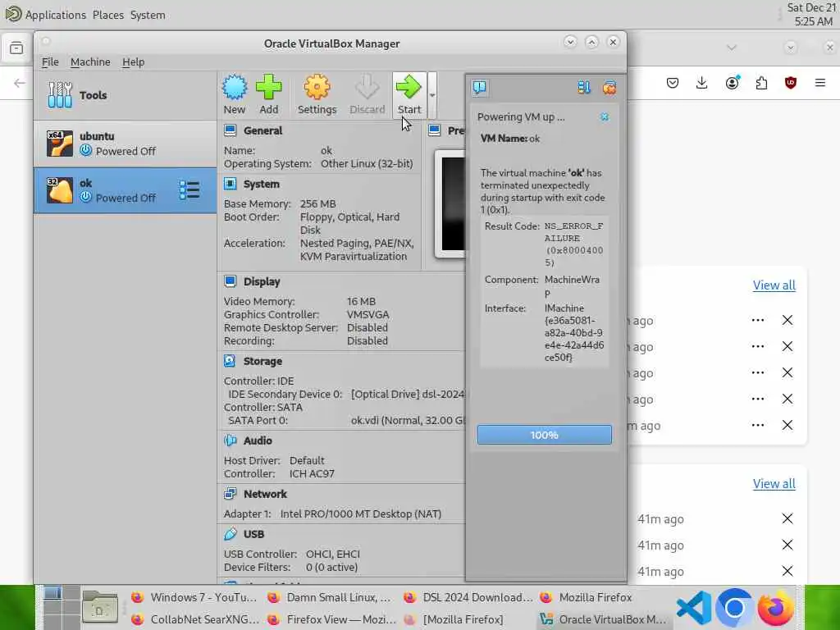Click the clock showing Sat Dec 21
Image resolution: width=840 pixels, height=630 pixels.
click(x=810, y=15)
